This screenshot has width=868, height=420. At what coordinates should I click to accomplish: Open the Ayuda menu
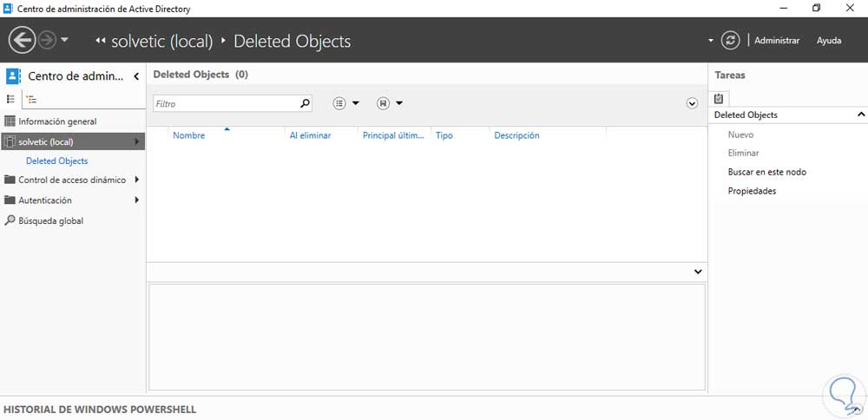829,41
